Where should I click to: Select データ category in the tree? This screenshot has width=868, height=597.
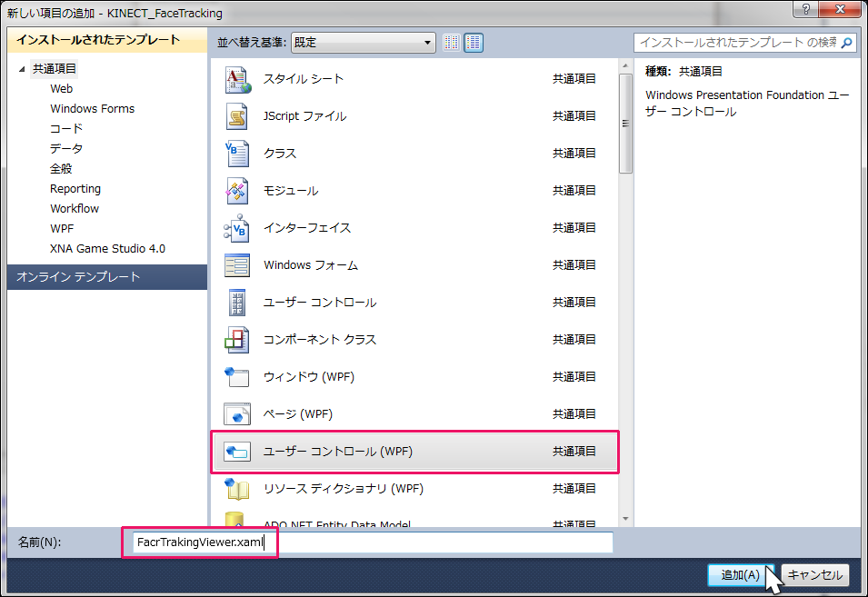[x=66, y=148]
